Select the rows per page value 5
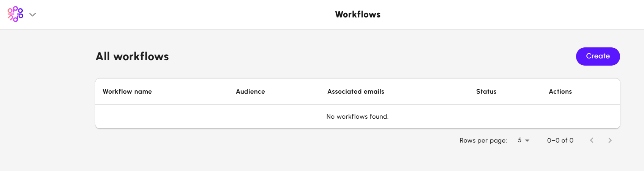Screen dimensions: 644x171 pos(520,140)
